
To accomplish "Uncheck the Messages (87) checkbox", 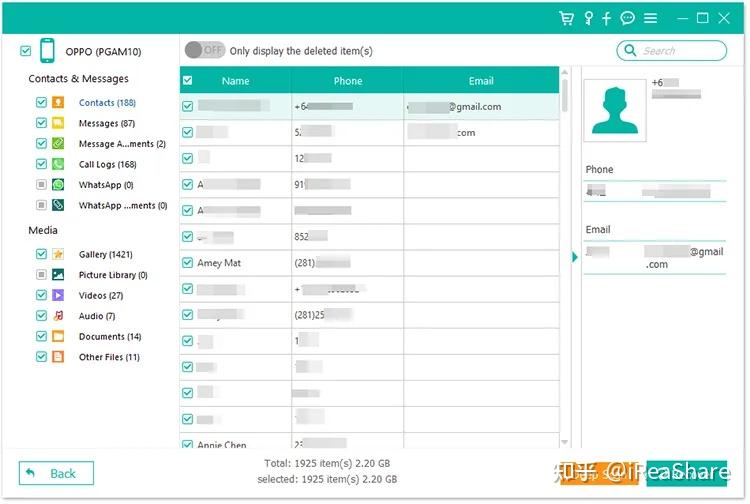I will 41,123.
